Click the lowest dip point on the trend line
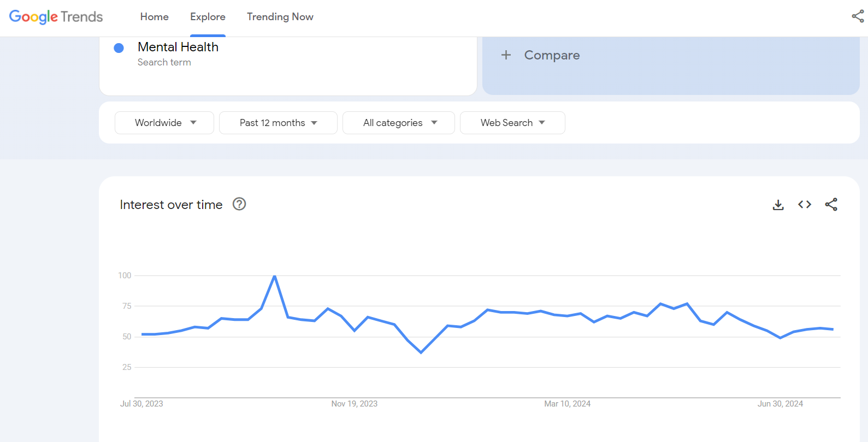This screenshot has width=868, height=442. 421,353
